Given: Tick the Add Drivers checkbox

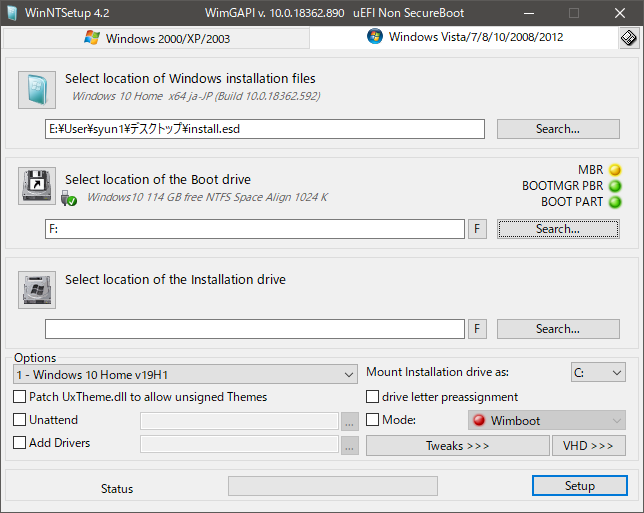Looking at the screenshot, I should click(19, 443).
